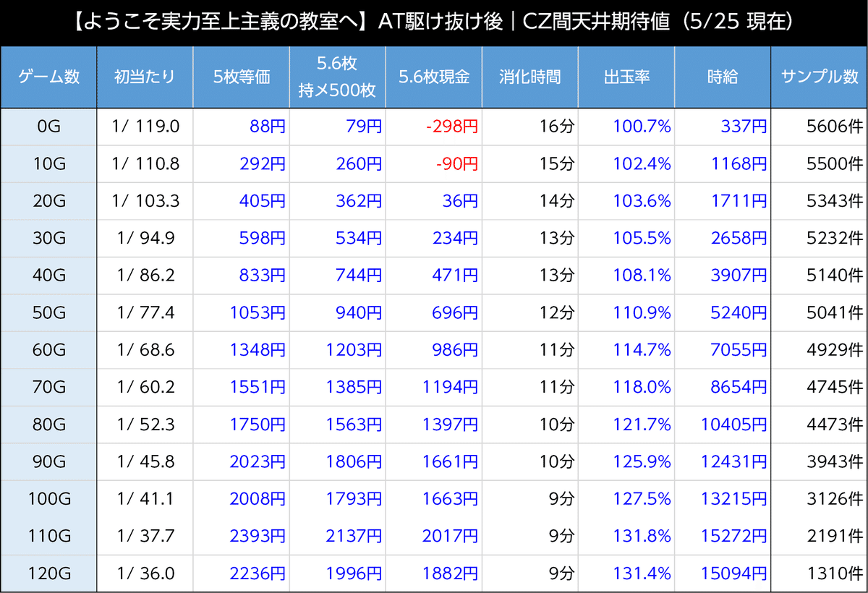868x593 pixels.
Task: Click the 1053円 value cell
Action: (241, 313)
